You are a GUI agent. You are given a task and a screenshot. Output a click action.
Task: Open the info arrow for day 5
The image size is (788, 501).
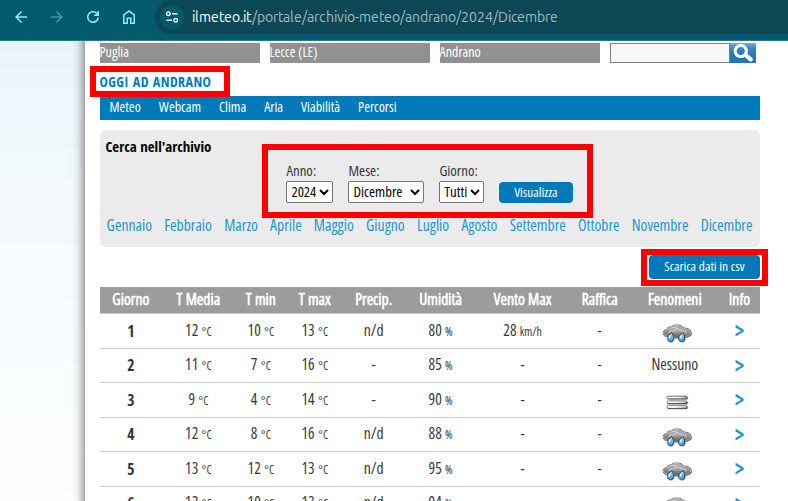click(739, 468)
